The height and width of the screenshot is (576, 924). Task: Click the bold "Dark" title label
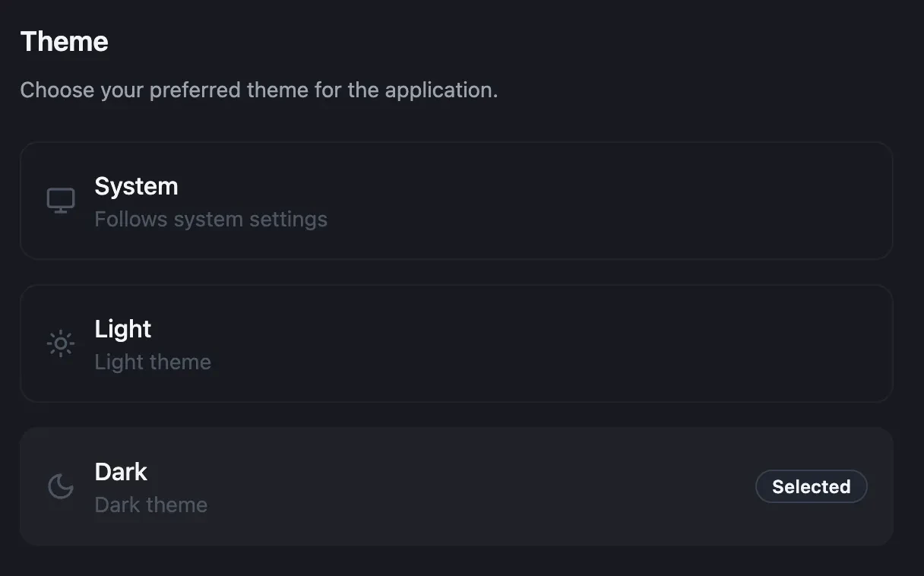121,472
